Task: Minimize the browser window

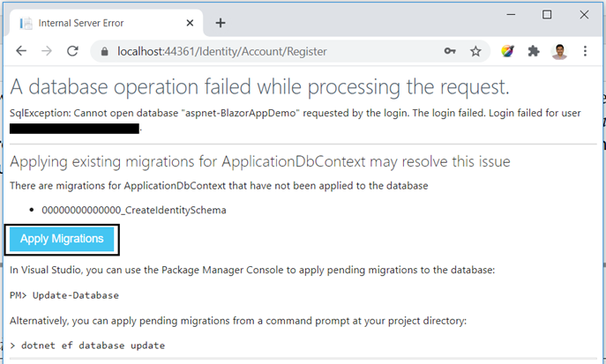Action: [511, 15]
